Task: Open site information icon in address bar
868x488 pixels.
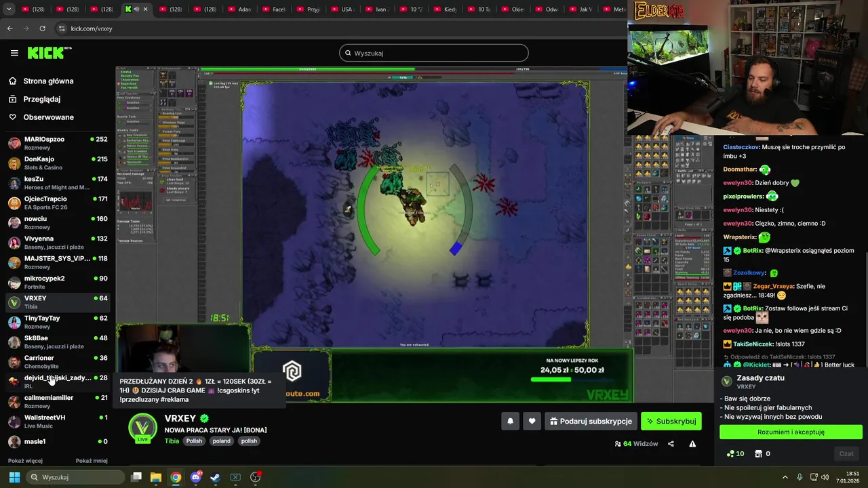Action: 62,28
